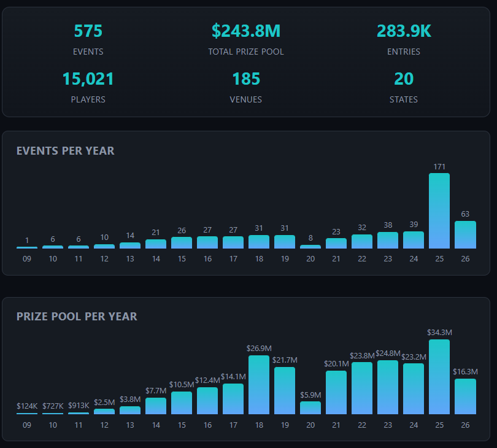
Task: Select the $21.7M prize pool bar
Action: coord(285,390)
